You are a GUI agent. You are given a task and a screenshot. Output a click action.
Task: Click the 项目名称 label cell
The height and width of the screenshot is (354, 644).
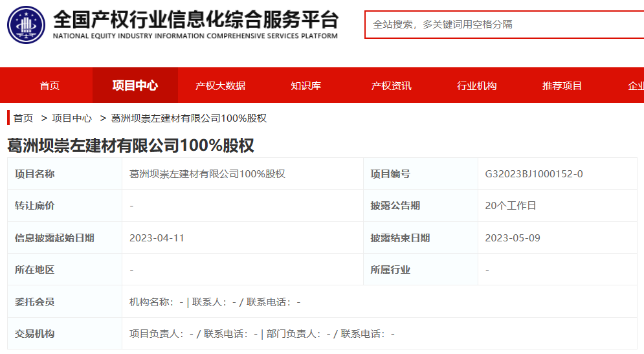[x=65, y=173]
